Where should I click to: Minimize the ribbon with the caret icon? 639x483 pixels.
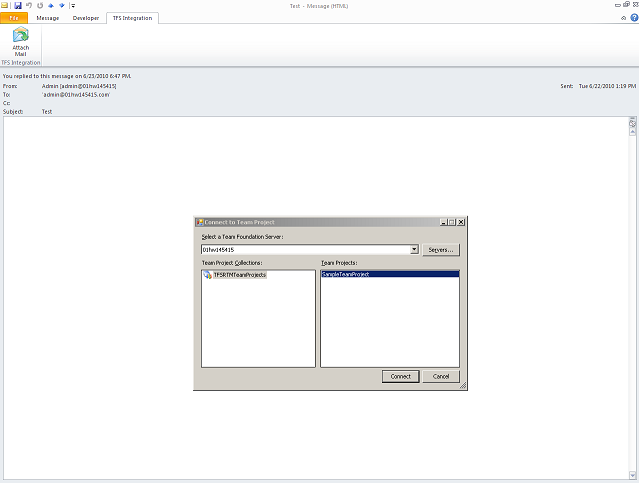(x=623, y=18)
